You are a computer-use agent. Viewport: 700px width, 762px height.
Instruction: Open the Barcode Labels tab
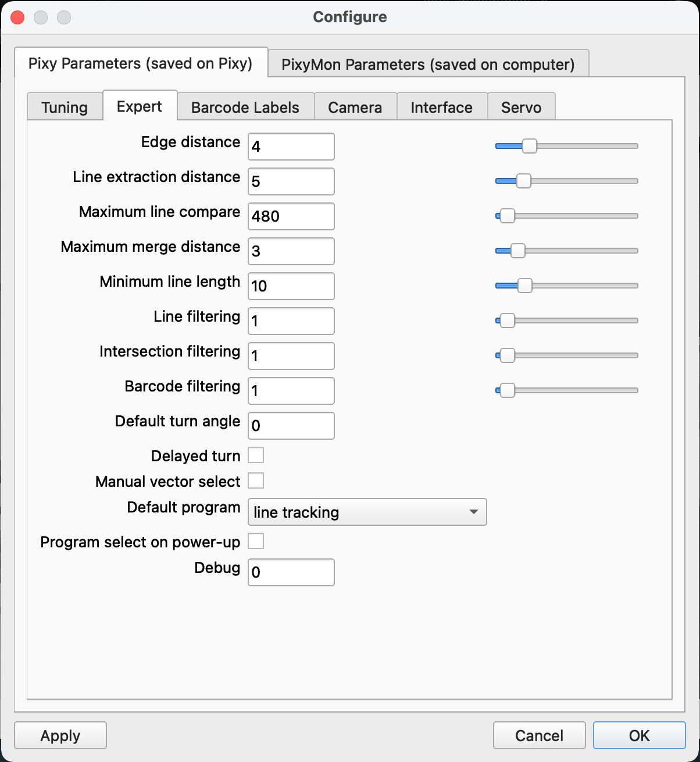pos(245,108)
